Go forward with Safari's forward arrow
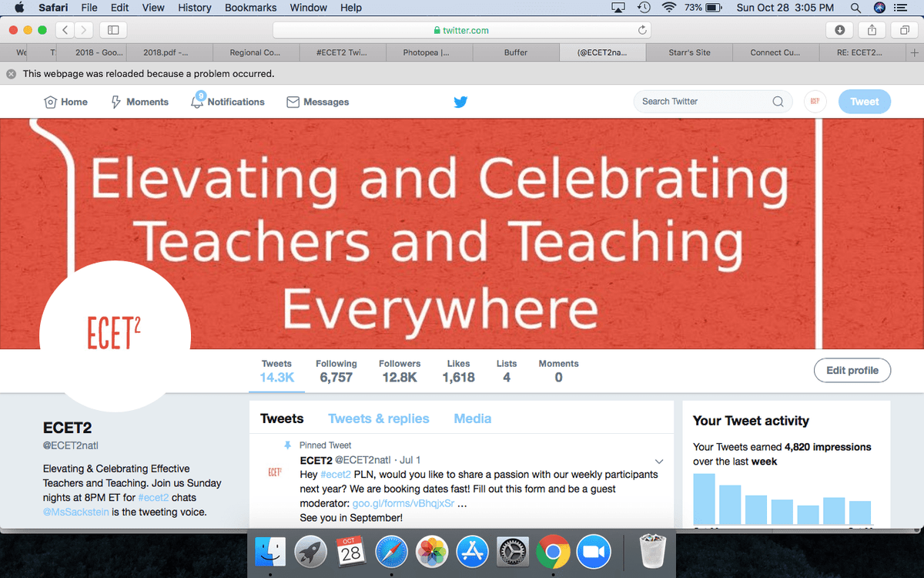The height and width of the screenshot is (578, 924). click(84, 30)
